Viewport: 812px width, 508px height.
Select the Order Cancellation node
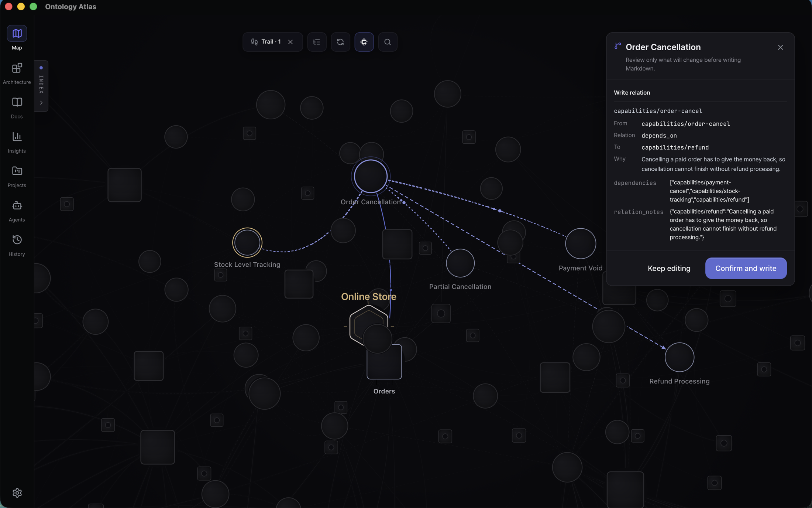point(371,176)
